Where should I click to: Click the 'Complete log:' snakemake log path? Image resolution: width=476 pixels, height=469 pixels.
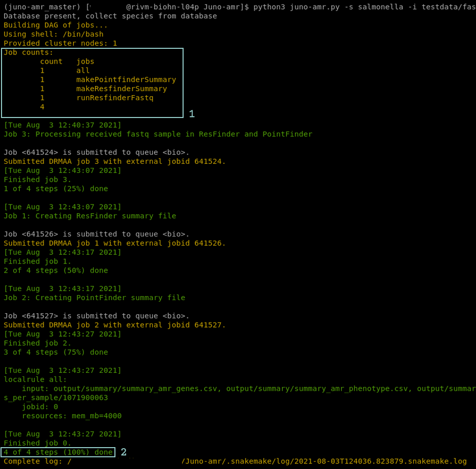(235, 461)
